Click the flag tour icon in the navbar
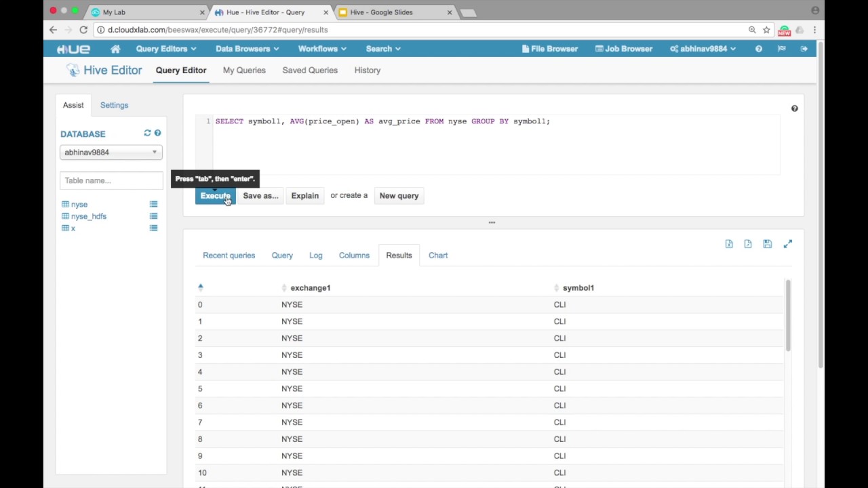The height and width of the screenshot is (488, 868). [781, 49]
